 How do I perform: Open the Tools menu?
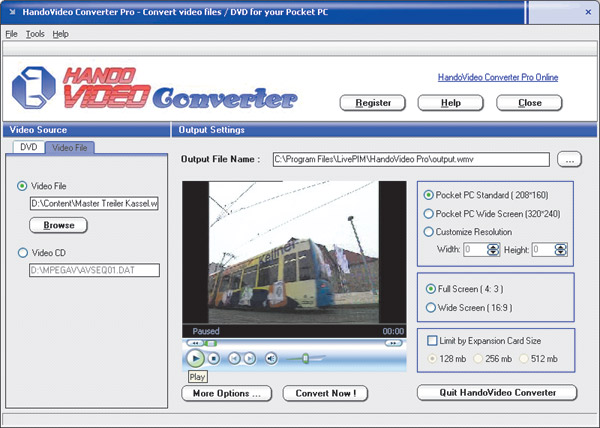tap(35, 34)
